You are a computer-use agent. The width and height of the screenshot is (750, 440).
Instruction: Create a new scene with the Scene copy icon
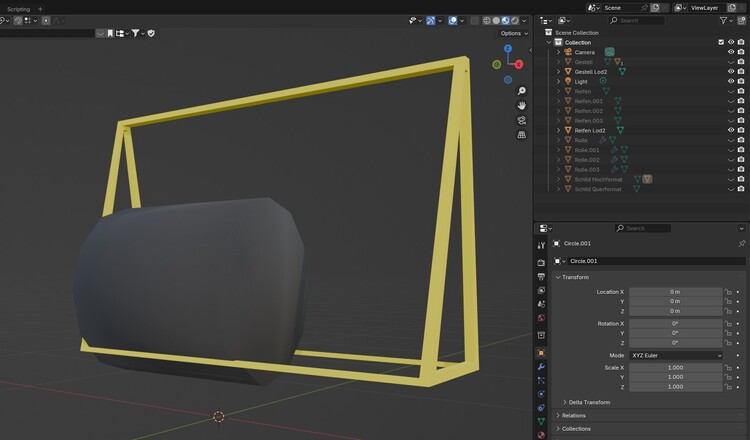[655, 8]
